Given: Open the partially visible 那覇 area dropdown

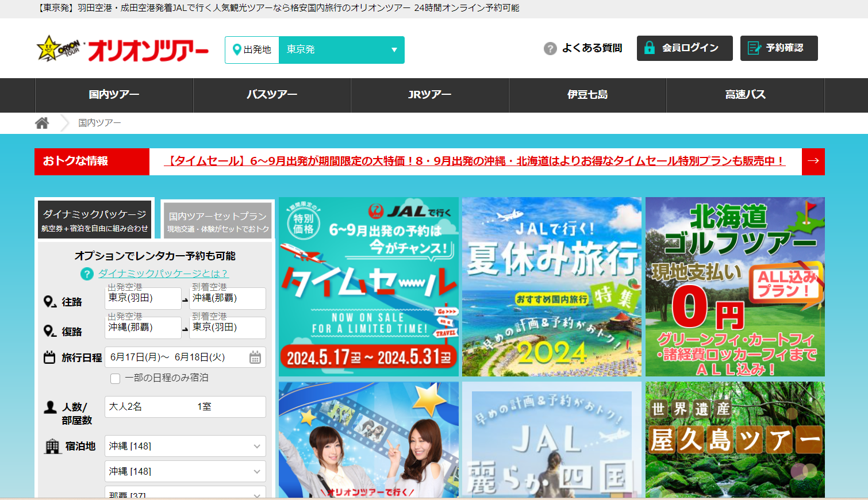Looking at the screenshot, I should coord(185,492).
